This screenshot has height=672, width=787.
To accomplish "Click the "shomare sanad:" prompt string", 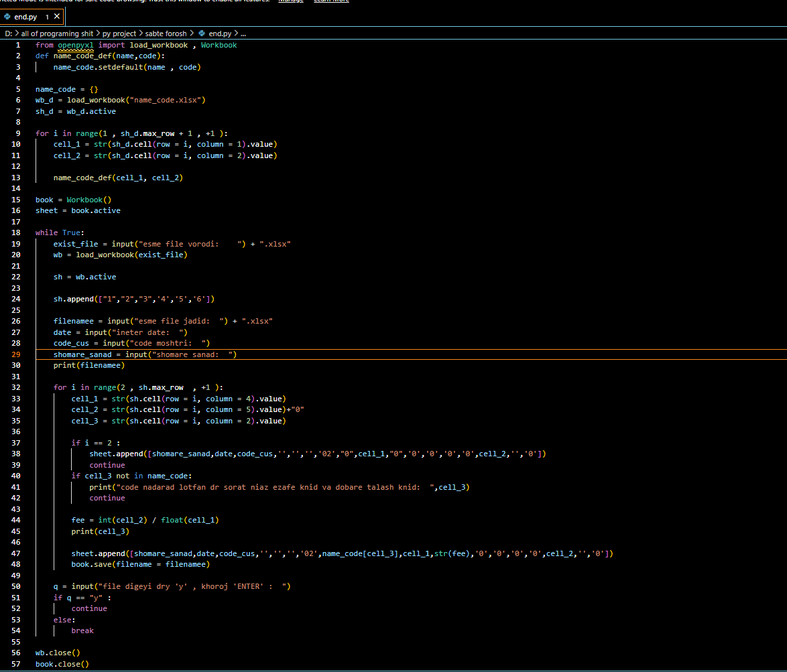I will pos(192,354).
